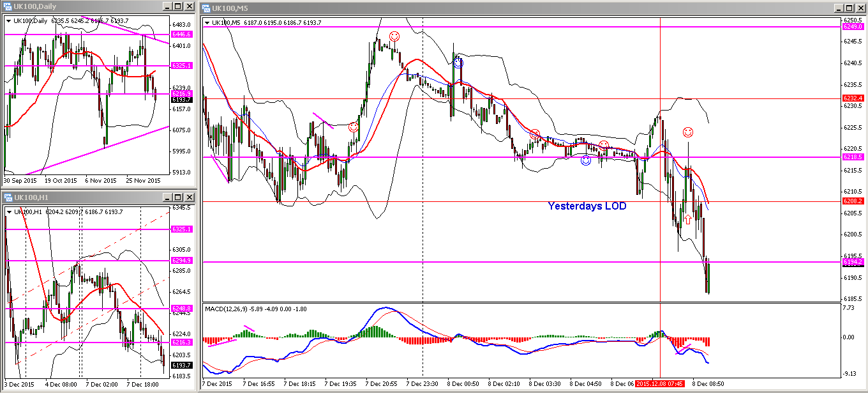Click the black 6193.7 current price in H1
Image resolution: width=868 pixels, height=393 pixels.
[181, 366]
